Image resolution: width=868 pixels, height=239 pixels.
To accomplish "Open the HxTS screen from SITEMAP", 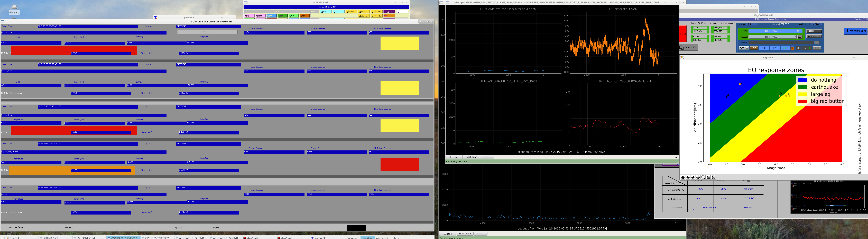I will (x=364, y=12).
